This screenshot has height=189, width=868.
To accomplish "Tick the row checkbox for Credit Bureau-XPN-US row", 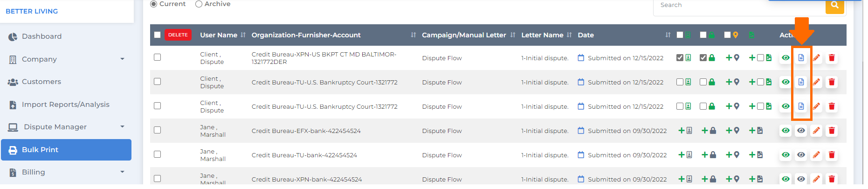I will point(158,57).
